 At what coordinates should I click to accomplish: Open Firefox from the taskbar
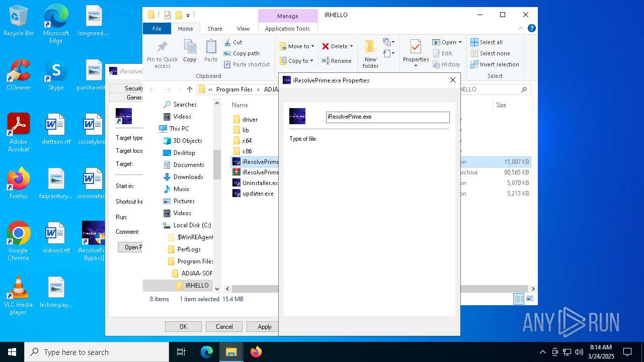click(x=256, y=352)
